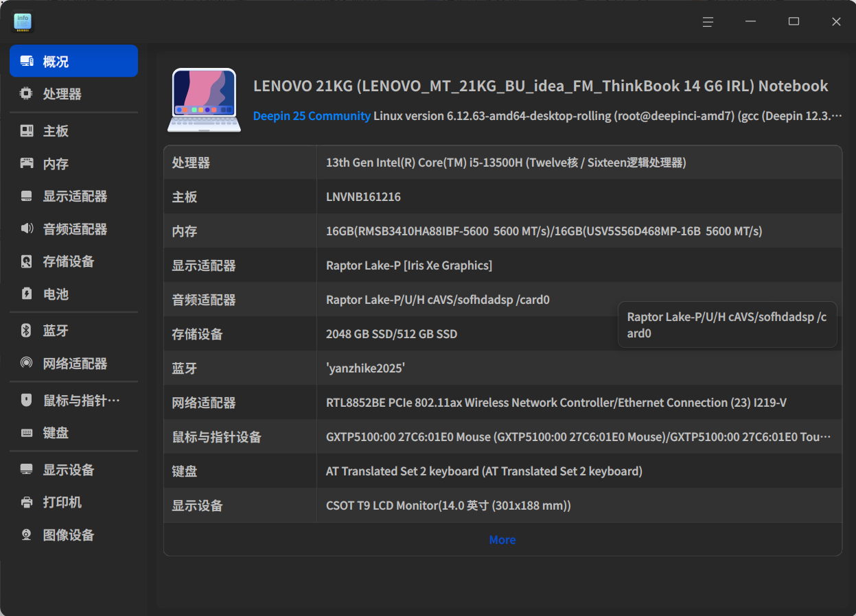
Task: Open the 显示适配器 display adapter icon
Action: point(27,196)
